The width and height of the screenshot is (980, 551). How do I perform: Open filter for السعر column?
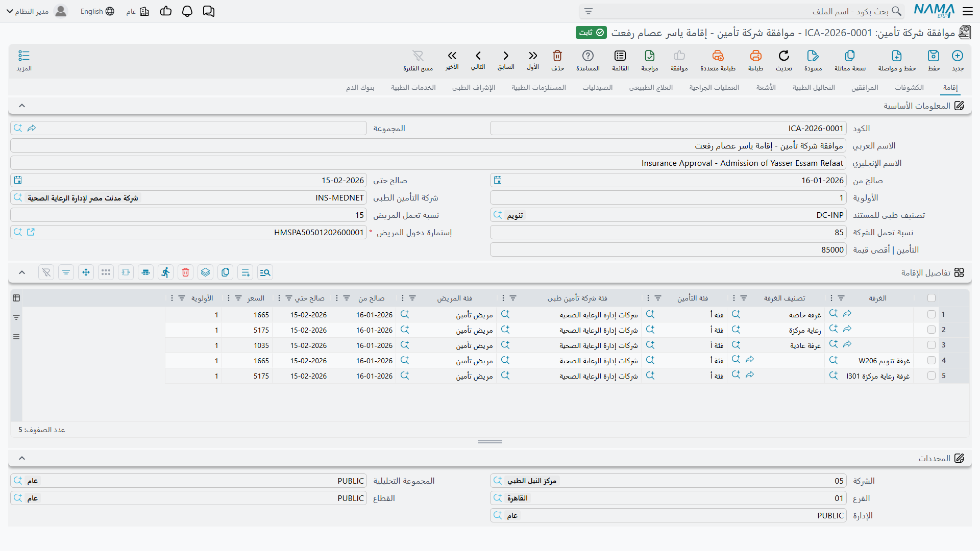tap(238, 298)
